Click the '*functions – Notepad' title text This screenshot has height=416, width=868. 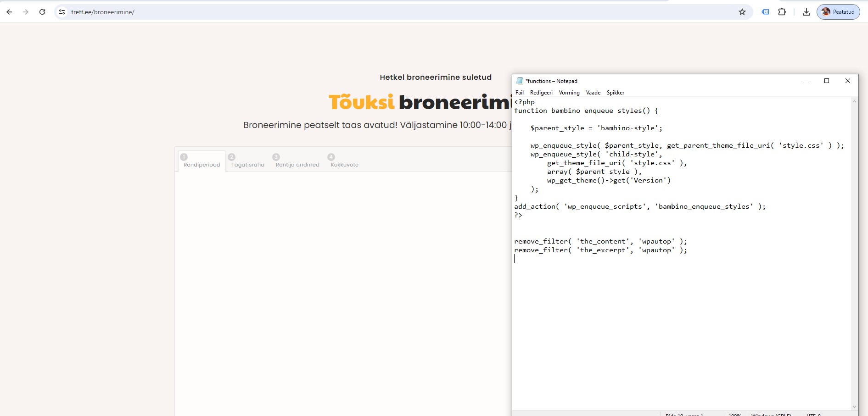coord(551,81)
